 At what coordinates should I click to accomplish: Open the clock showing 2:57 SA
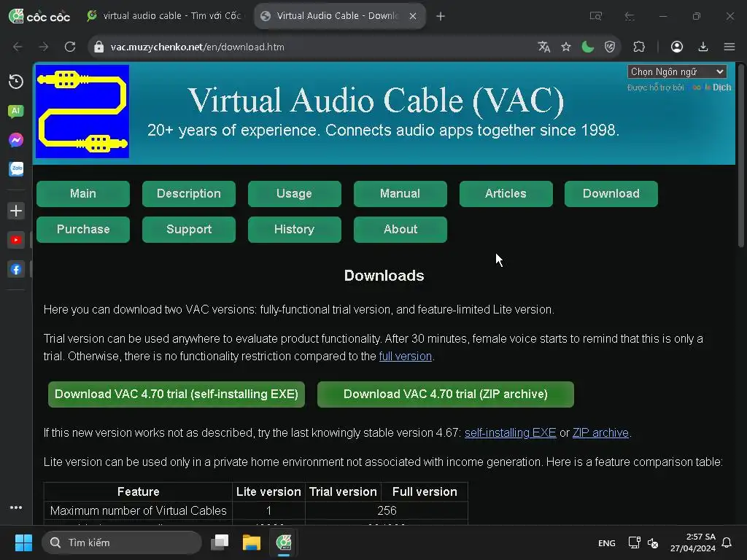pyautogui.click(x=693, y=542)
